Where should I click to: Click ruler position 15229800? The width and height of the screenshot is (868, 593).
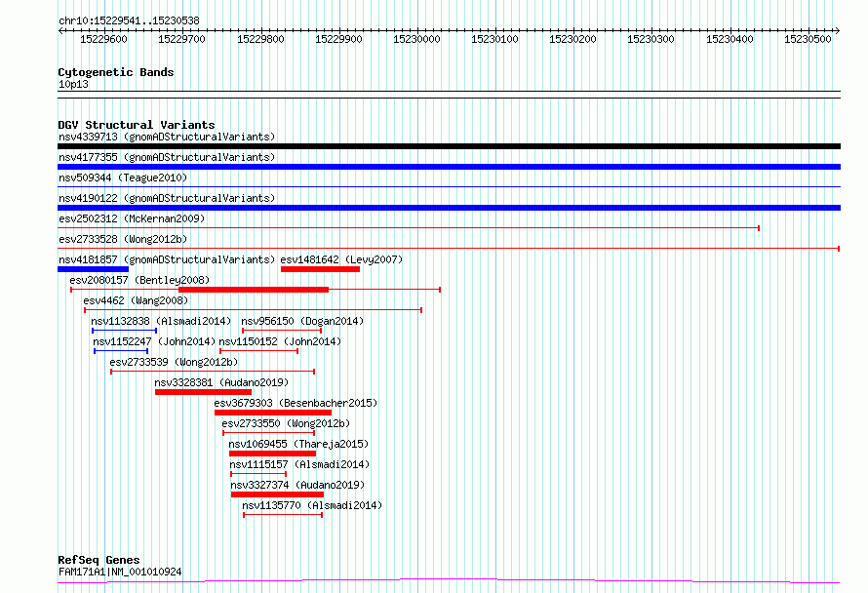pos(260,39)
